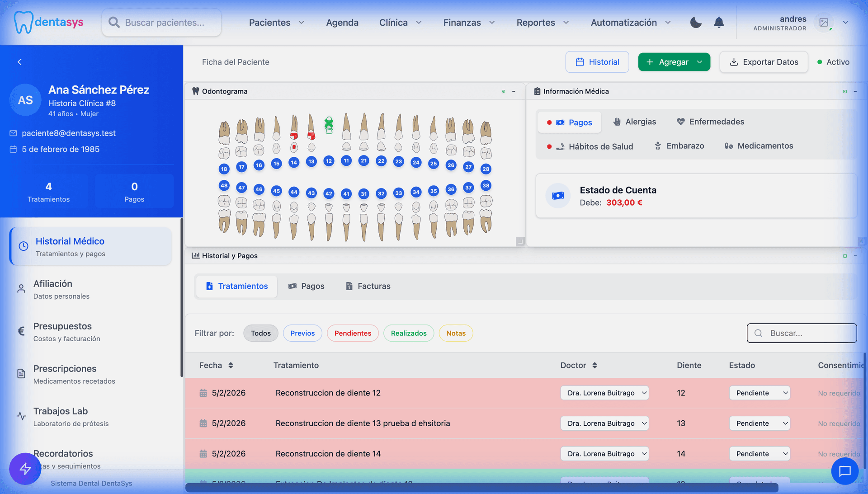The height and width of the screenshot is (494, 868).
Task: Click the horizontal table scrollbar
Action: pos(481,488)
